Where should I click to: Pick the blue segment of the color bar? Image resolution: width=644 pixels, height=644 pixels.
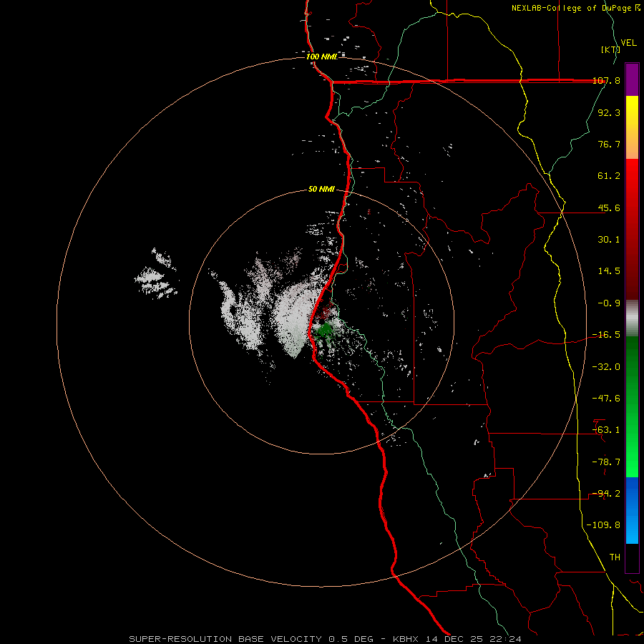point(632,510)
